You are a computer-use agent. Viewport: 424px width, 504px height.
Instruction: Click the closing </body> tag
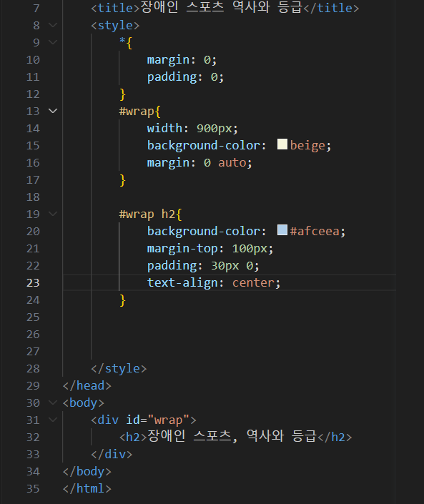(87, 471)
